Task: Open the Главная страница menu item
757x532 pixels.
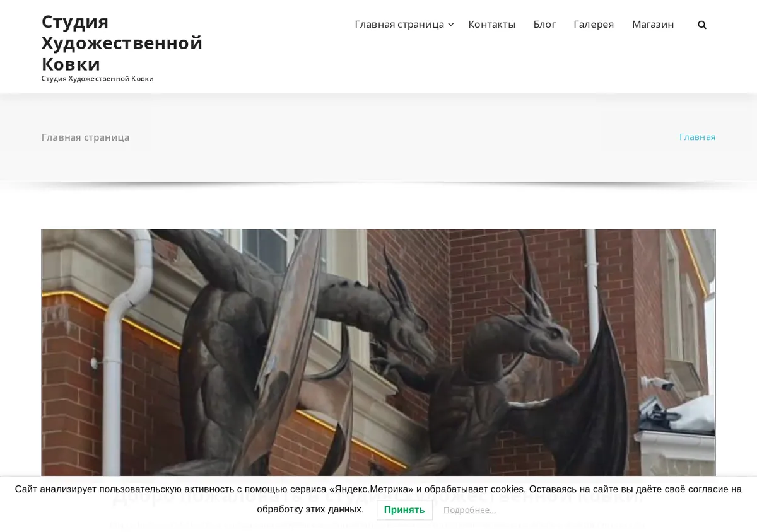Action: (x=399, y=24)
